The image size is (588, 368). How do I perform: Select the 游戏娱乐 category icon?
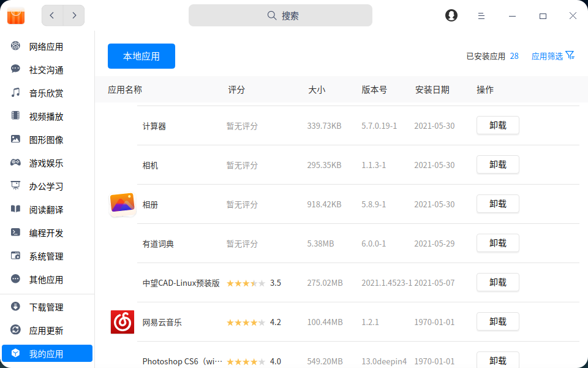[x=15, y=163]
